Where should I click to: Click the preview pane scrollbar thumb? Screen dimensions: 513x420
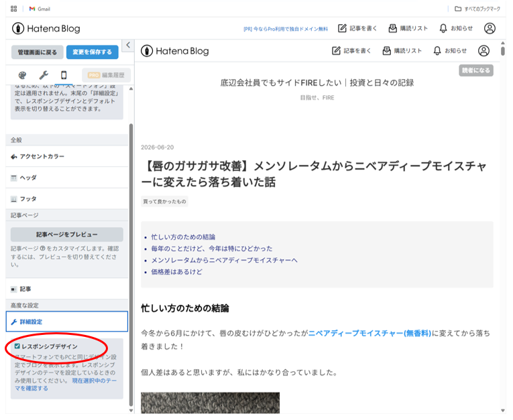click(503, 52)
